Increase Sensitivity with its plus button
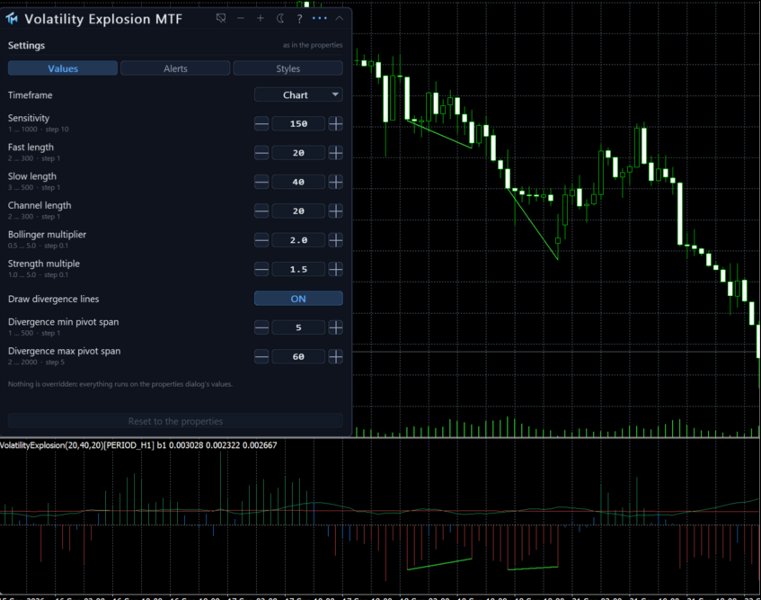Screen dimensions: 761x600 point(335,124)
